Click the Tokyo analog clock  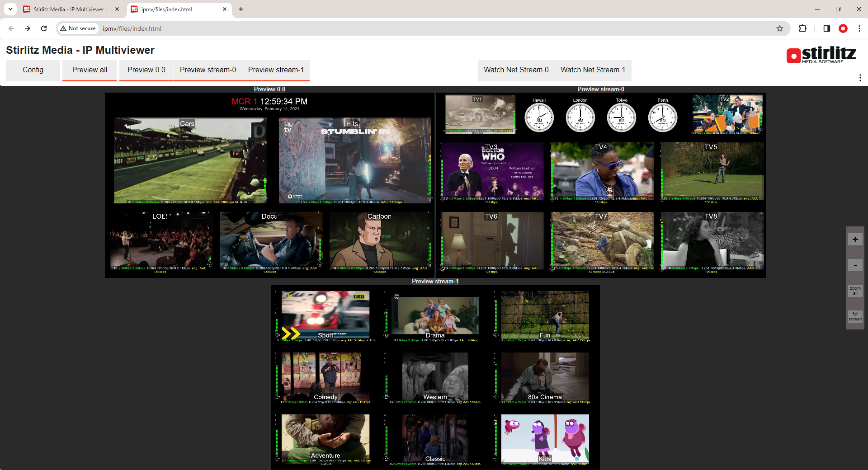(x=621, y=117)
